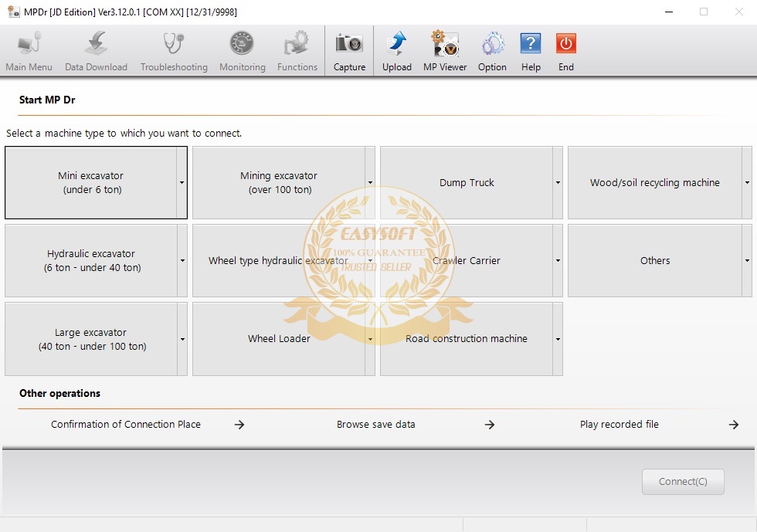Click the Connect(C) button
This screenshot has width=757, height=532.
coord(683,481)
